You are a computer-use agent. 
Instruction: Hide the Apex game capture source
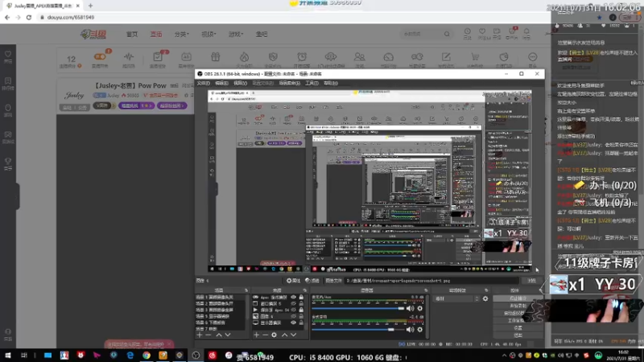pyautogui.click(x=293, y=297)
